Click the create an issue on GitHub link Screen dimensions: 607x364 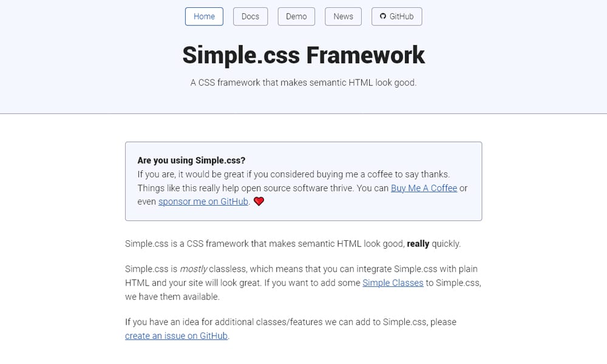click(176, 335)
